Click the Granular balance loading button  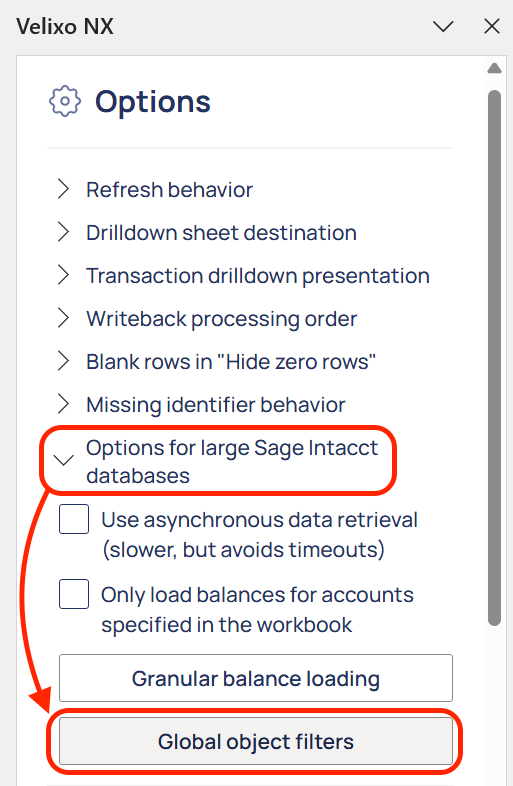pos(256,678)
